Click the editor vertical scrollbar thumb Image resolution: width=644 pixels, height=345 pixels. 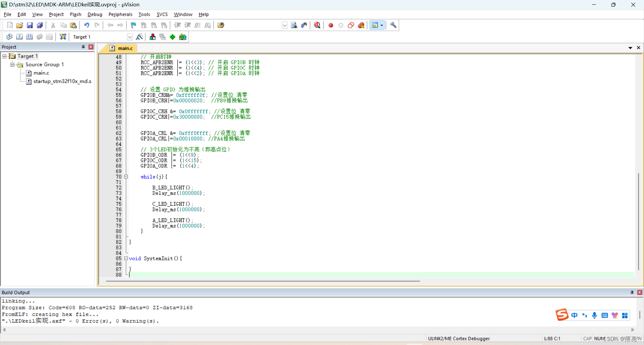coord(638,221)
